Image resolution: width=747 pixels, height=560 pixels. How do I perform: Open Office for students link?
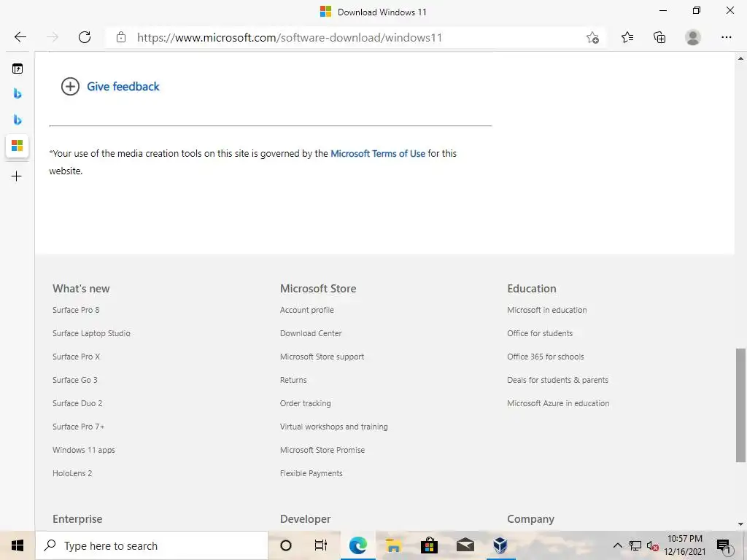[540, 333]
